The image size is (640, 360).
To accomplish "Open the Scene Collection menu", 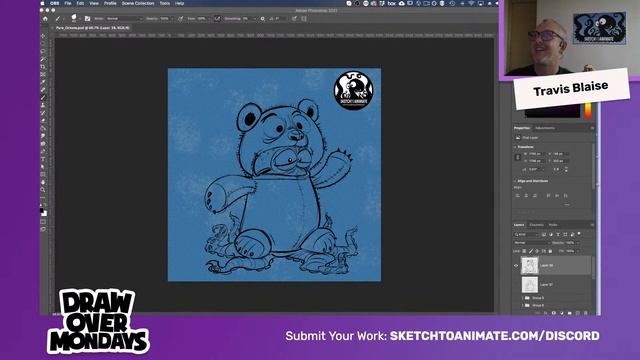I will 138,3.
